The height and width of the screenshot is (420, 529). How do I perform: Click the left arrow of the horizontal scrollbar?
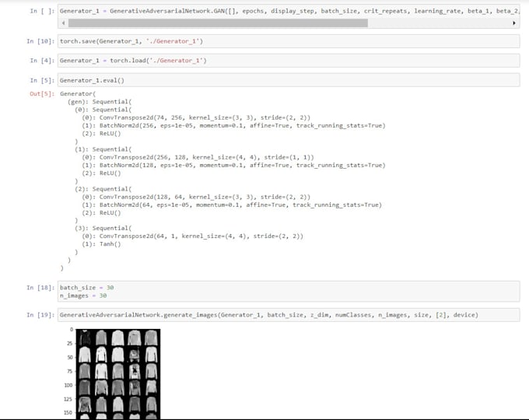pos(61,23)
